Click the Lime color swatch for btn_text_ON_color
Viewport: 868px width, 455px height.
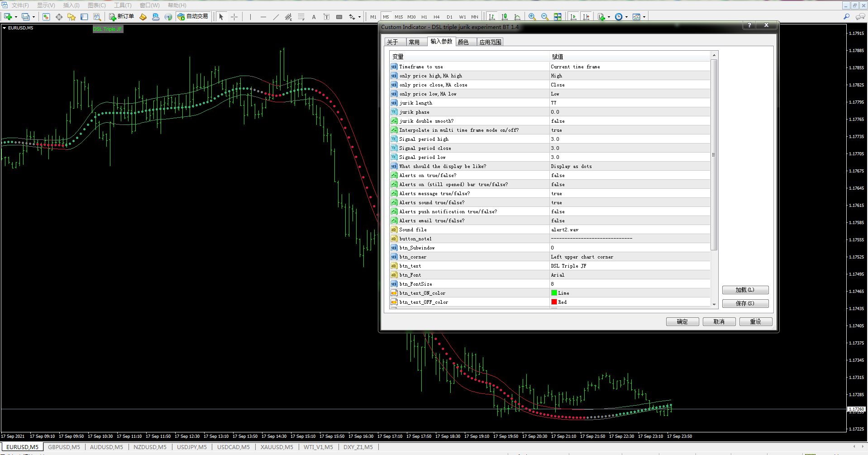click(x=554, y=293)
